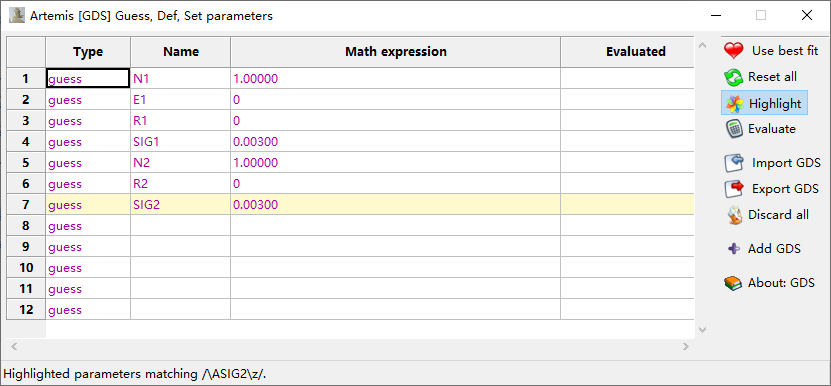Click the Type cell for SIG2 row
Screen dimensions: 831x386
click(x=88, y=205)
